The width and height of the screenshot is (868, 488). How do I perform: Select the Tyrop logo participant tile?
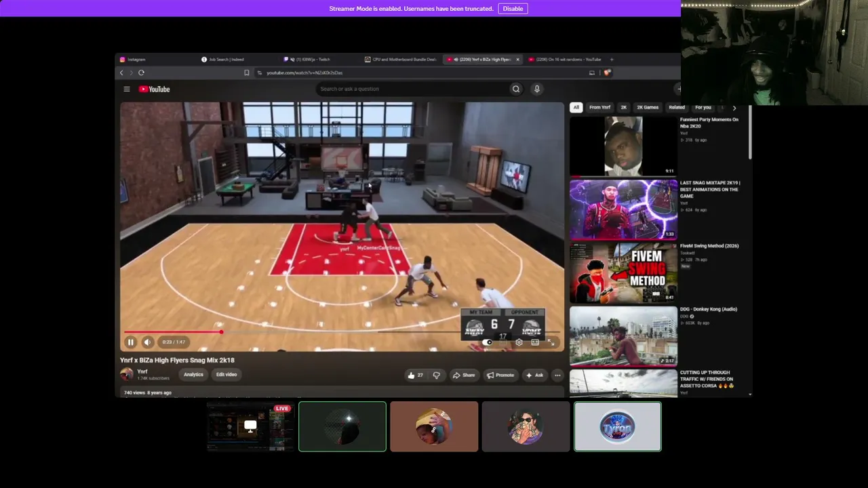pos(617,426)
